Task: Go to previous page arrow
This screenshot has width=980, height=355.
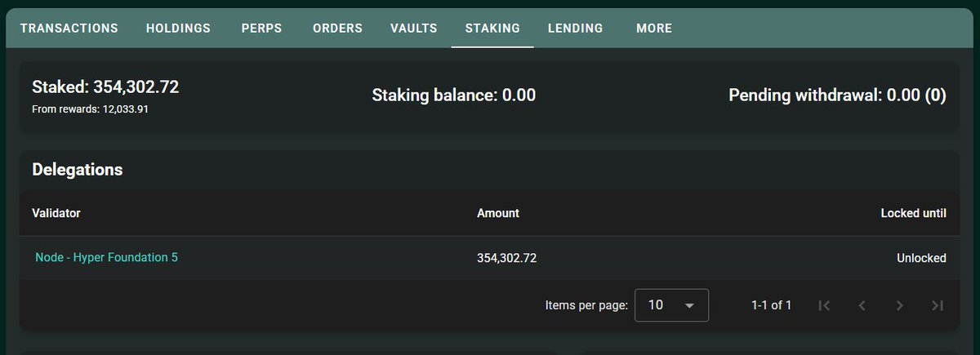Action: click(862, 305)
